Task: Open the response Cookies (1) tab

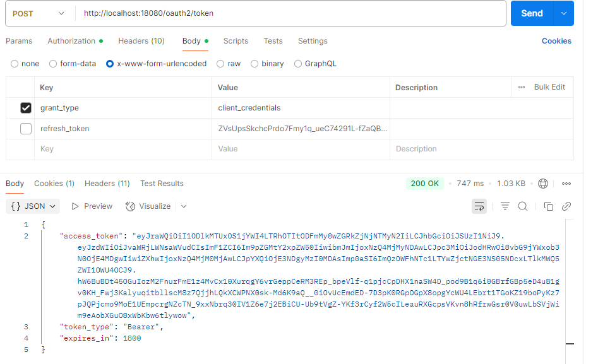Action: (54, 184)
